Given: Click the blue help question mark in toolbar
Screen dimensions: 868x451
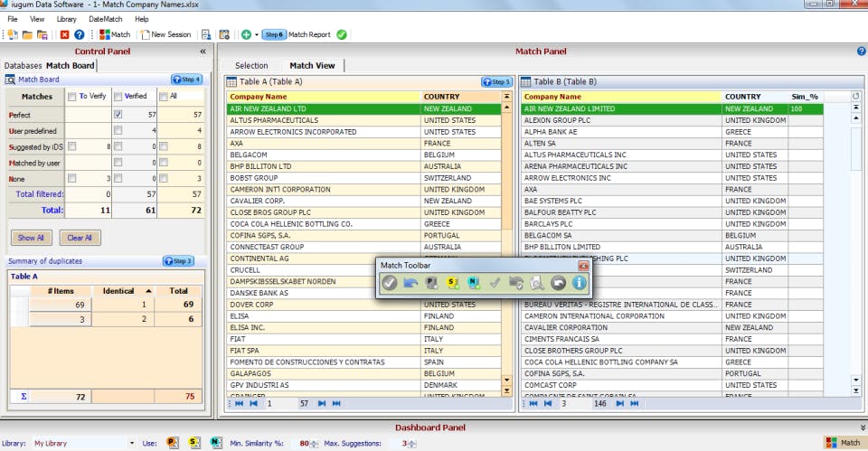Looking at the screenshot, I should (x=79, y=34).
